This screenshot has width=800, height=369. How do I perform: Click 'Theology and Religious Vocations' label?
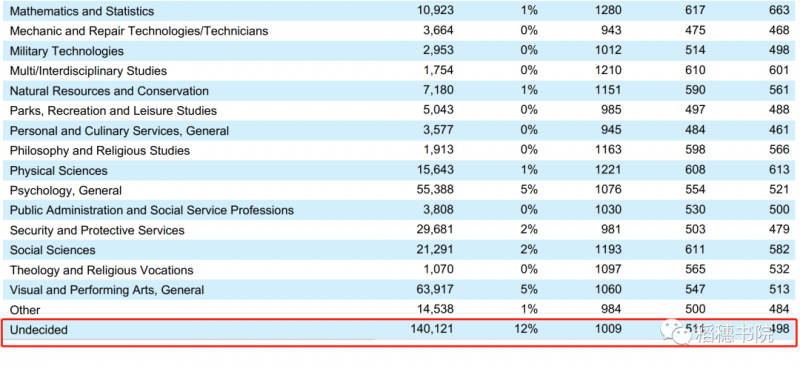point(102,270)
